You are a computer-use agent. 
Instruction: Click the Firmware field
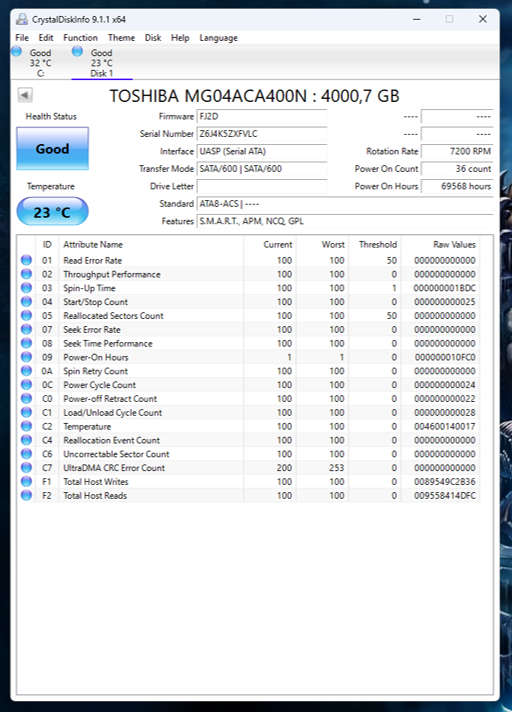[262, 117]
